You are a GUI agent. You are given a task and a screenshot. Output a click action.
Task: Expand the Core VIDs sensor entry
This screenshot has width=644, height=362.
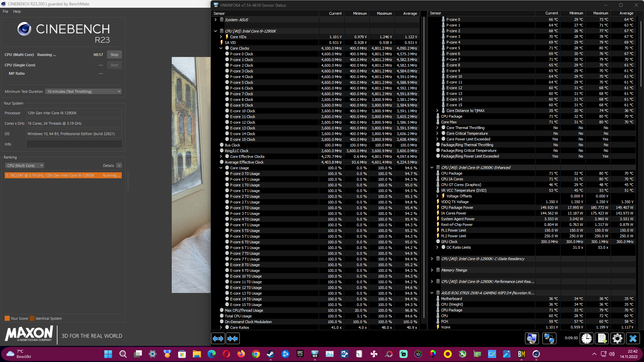point(221,37)
